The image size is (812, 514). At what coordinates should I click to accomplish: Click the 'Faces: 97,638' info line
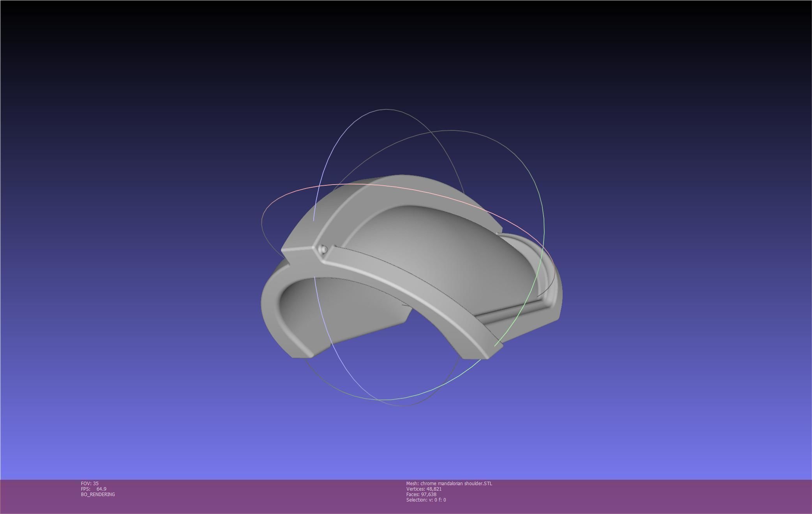point(421,494)
